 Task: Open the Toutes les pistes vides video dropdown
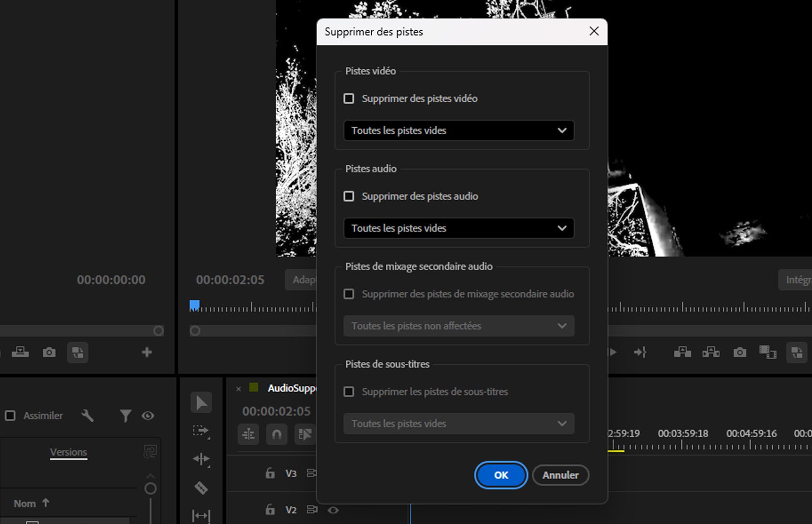[458, 131]
